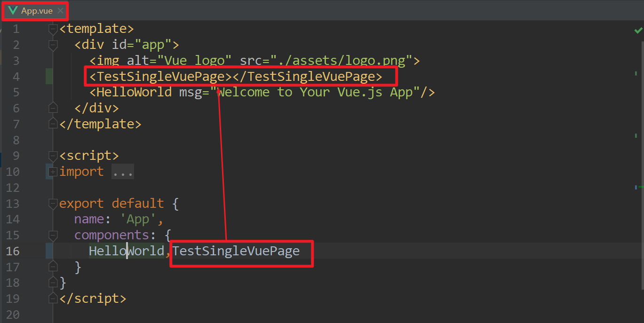Click TestSingleVuePage in the components object
Screen dimensions: 644x323
pyautogui.click(x=236, y=251)
